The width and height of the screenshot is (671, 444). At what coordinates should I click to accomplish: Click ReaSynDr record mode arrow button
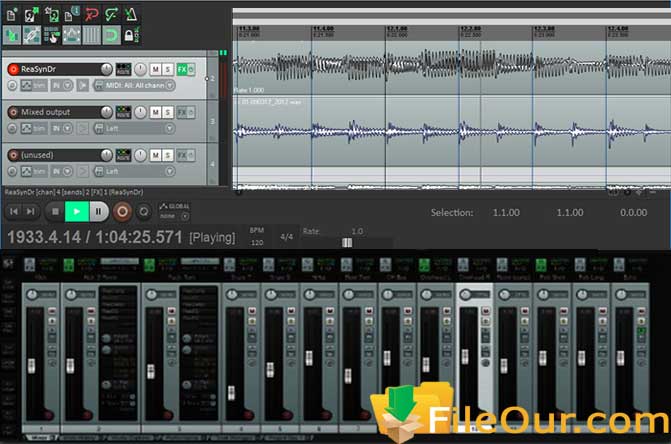point(83,86)
